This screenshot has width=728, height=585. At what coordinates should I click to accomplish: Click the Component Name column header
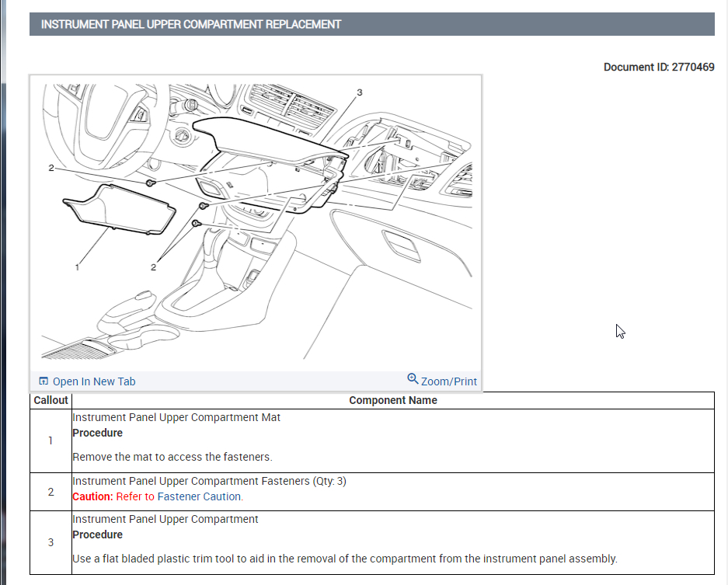point(393,400)
